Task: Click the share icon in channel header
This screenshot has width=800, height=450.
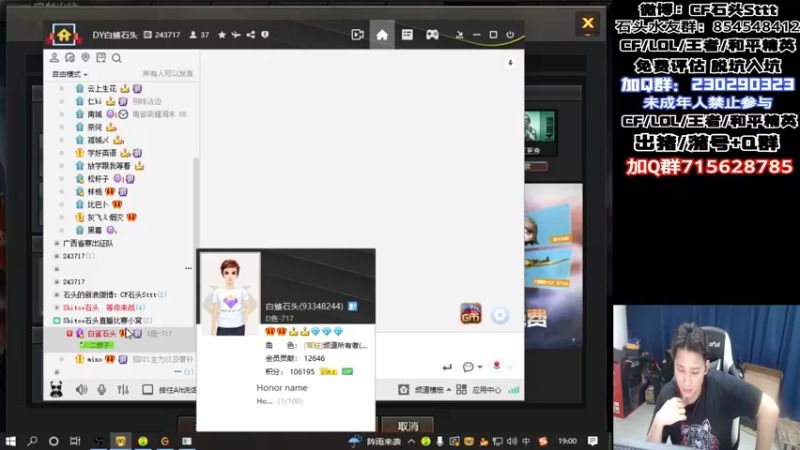Action: [x=251, y=35]
